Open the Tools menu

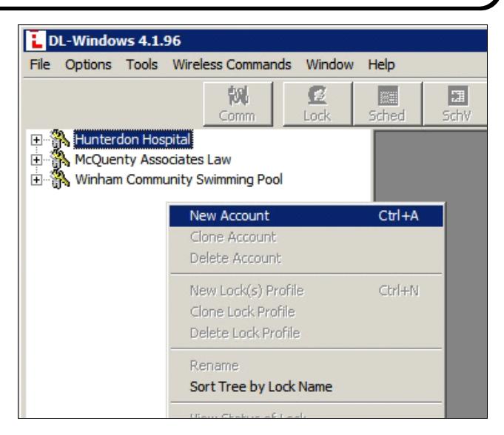pos(142,64)
